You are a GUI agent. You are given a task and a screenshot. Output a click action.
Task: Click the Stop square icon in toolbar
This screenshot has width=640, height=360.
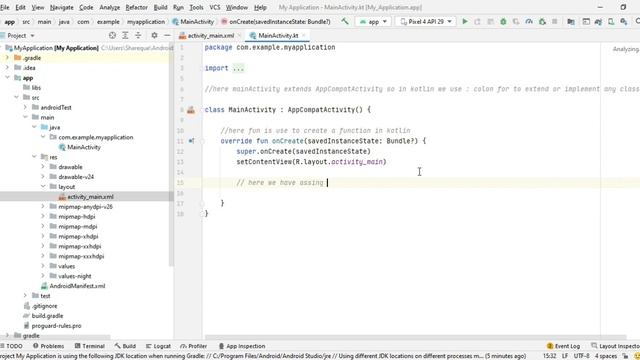pyautogui.click(x=554, y=21)
